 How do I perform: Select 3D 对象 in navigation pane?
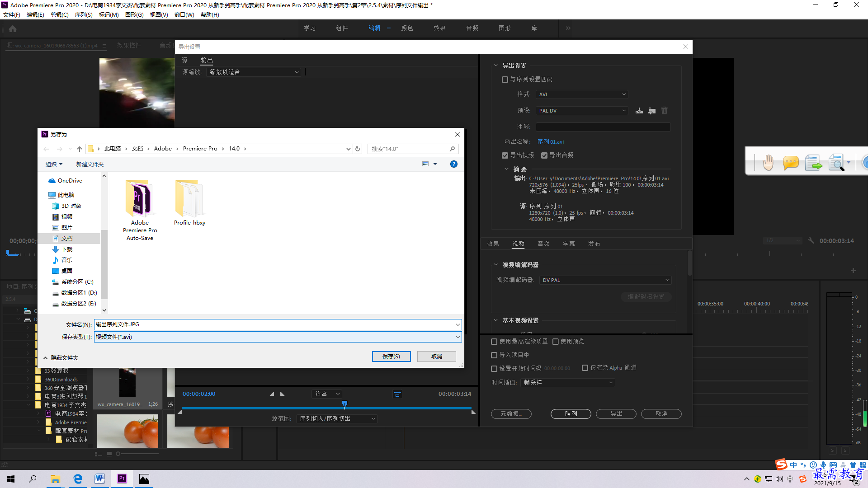coord(67,206)
